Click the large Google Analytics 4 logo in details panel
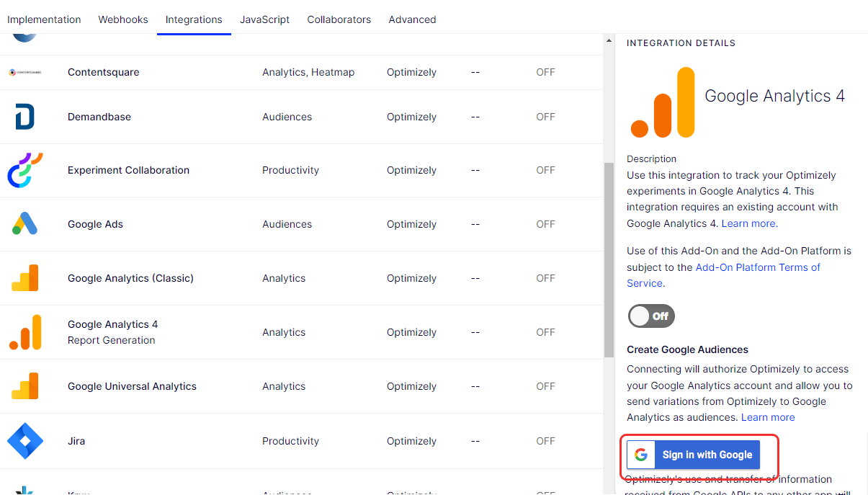This screenshot has width=868, height=495. (x=663, y=102)
